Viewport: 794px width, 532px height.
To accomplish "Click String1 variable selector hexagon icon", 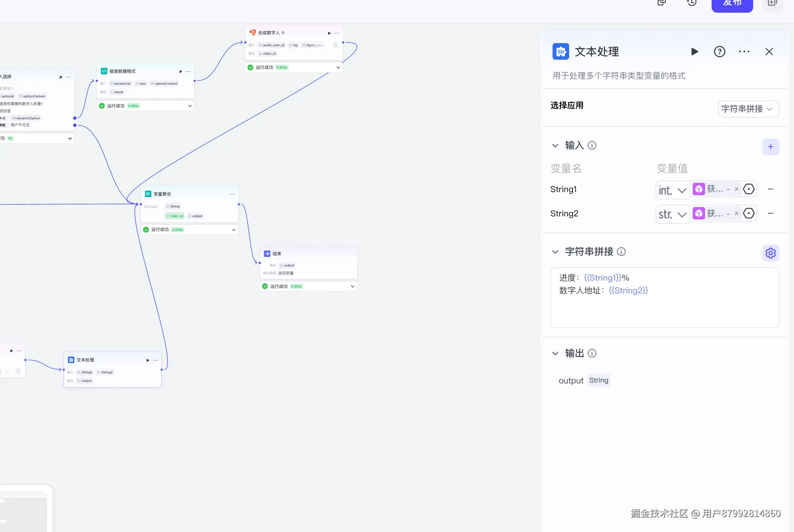I will click(x=749, y=189).
